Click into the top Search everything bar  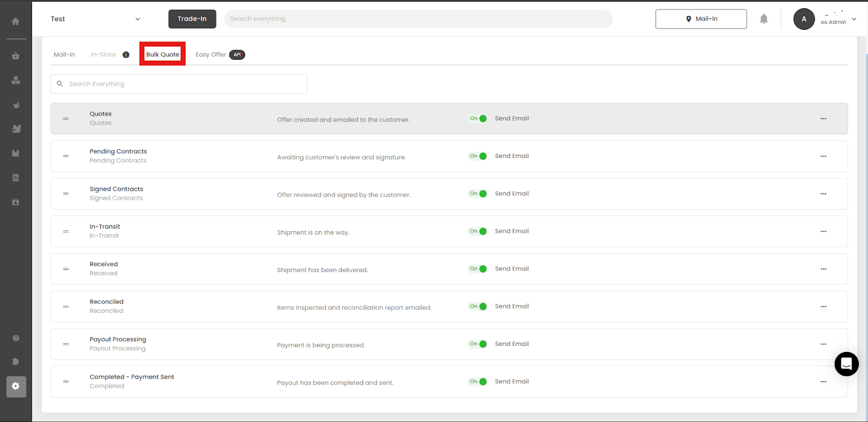pos(418,19)
